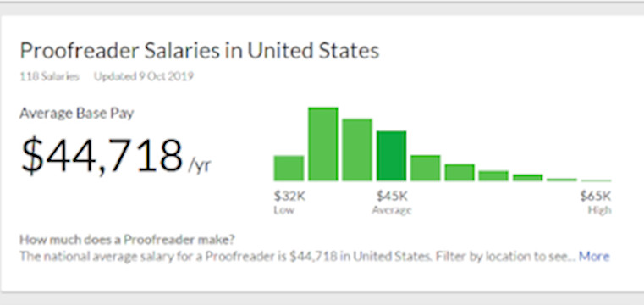Click the Updated 9 Oct 2019 text
This screenshot has width=644, height=305.
pos(144,76)
